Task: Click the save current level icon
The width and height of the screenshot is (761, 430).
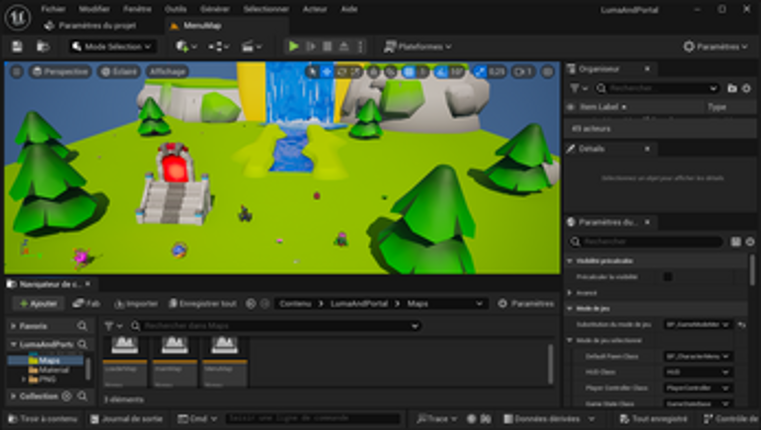Action: (17, 47)
